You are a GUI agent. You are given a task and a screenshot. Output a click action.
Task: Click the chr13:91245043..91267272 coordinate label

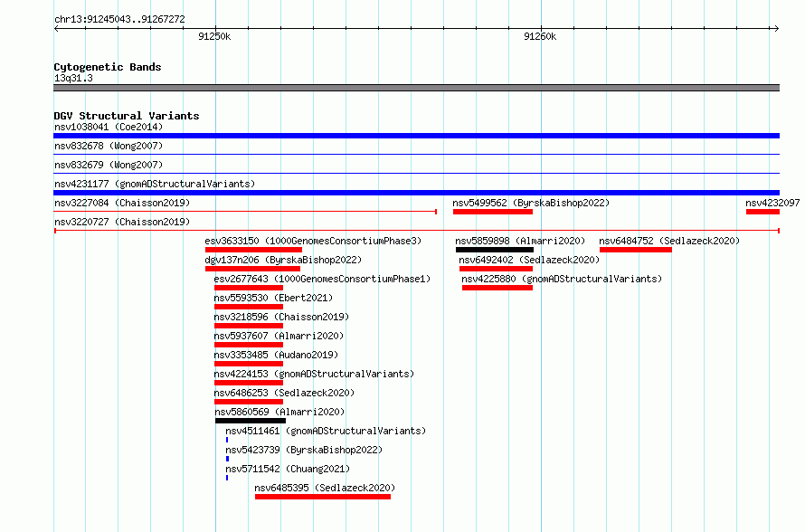pos(119,19)
